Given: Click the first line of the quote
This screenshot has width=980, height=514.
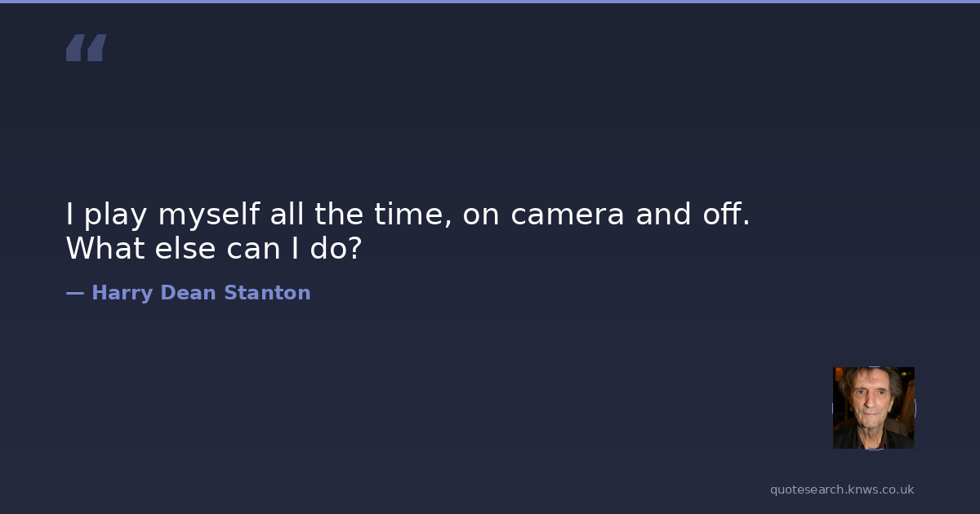Looking at the screenshot, I should coord(408,215).
